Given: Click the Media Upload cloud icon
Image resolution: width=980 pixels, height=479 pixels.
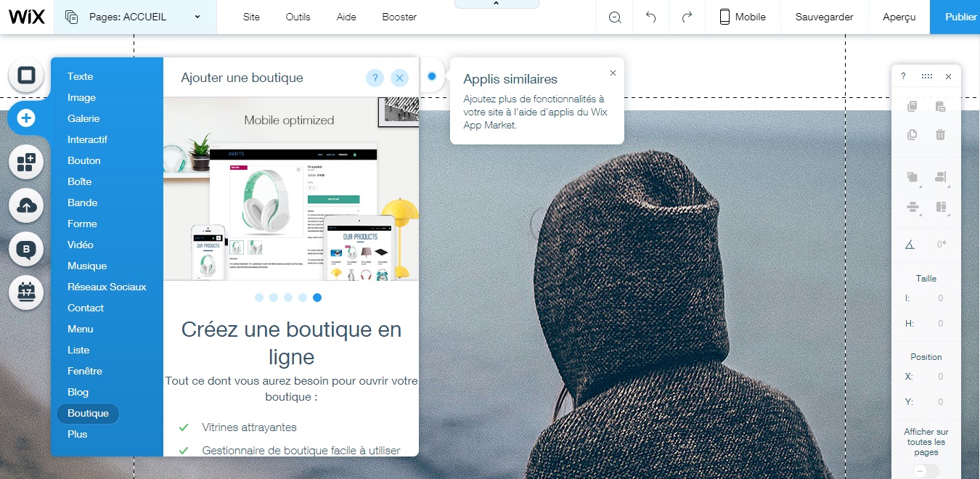Looking at the screenshot, I should tap(27, 206).
